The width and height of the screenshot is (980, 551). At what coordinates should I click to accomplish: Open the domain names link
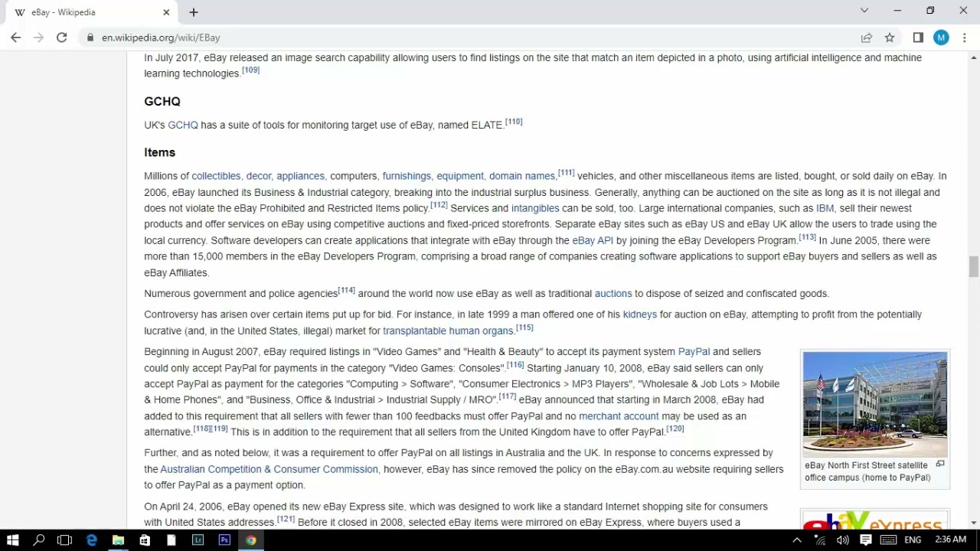[x=522, y=176]
